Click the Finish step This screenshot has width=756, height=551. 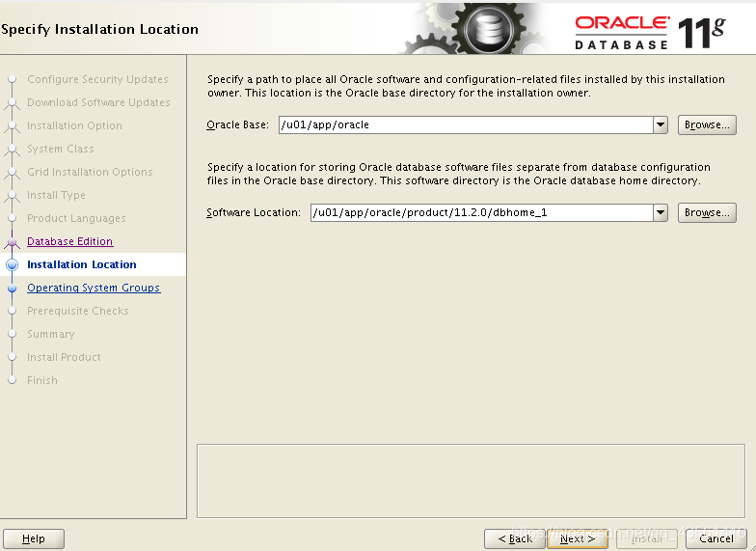click(42, 380)
